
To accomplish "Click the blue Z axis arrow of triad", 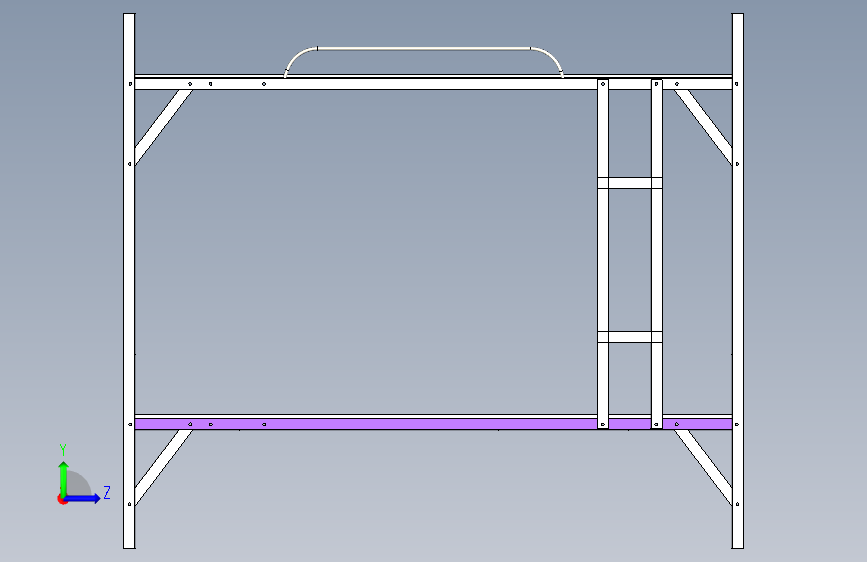I will coord(84,498).
